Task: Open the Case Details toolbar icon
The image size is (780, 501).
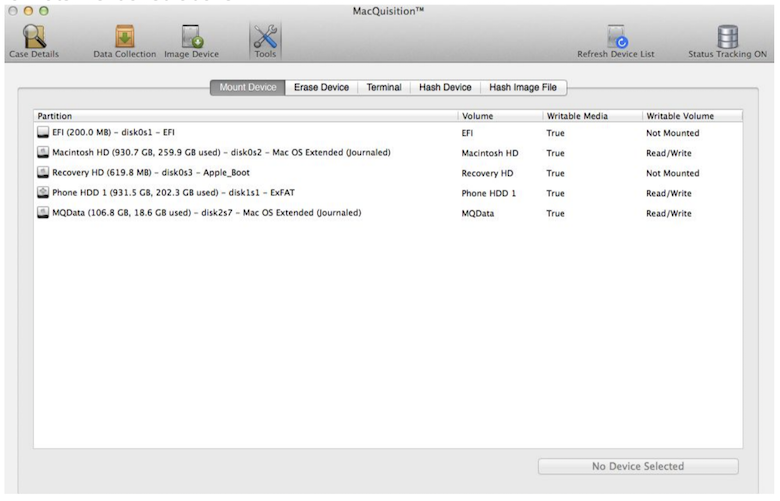Action: pyautogui.click(x=34, y=37)
